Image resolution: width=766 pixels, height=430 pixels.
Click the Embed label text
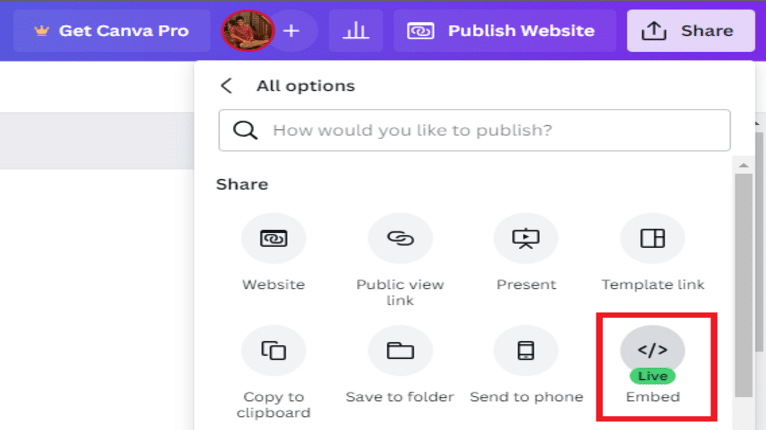[653, 397]
